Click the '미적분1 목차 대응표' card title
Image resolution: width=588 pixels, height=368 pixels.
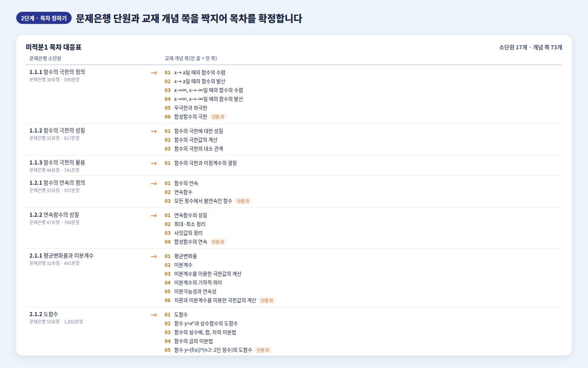(x=54, y=47)
